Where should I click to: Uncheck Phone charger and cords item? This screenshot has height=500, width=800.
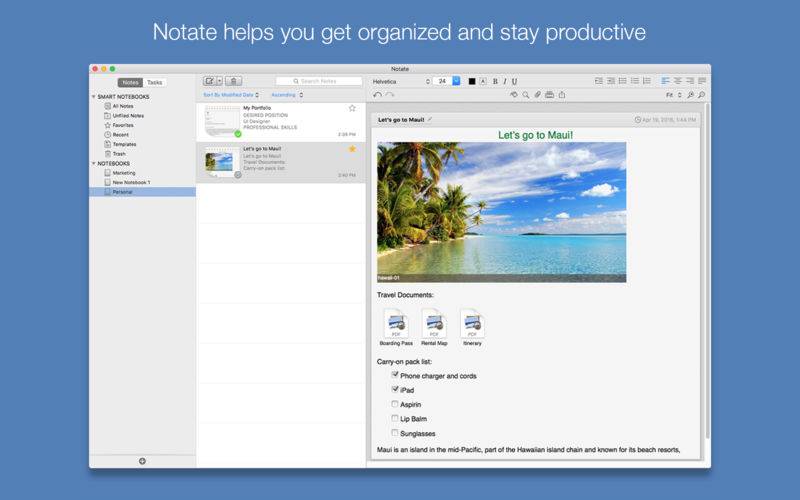point(395,375)
